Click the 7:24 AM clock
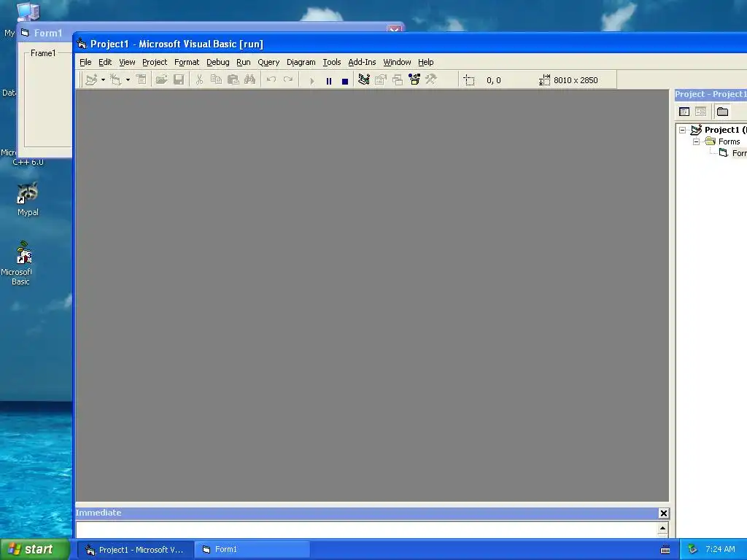747x560 pixels. tap(720, 550)
